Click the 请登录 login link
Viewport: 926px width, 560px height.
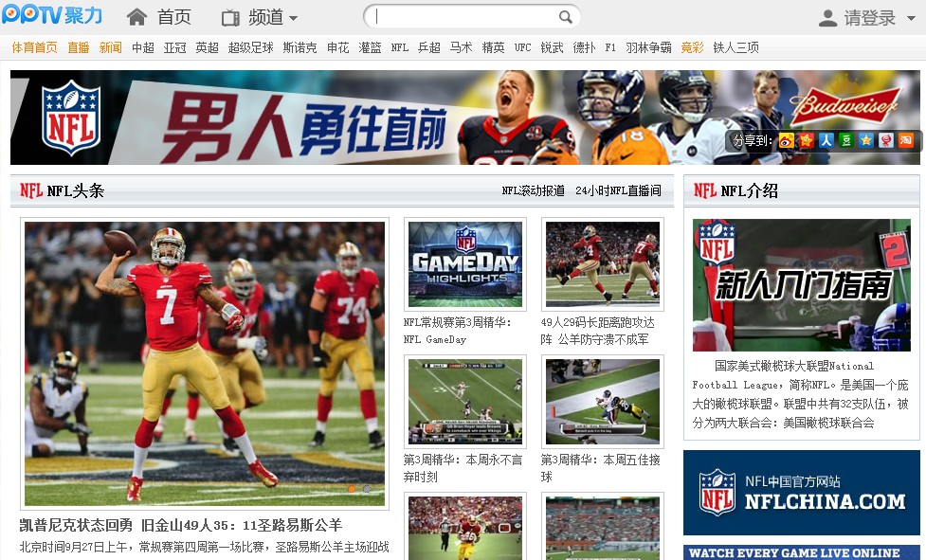point(870,18)
